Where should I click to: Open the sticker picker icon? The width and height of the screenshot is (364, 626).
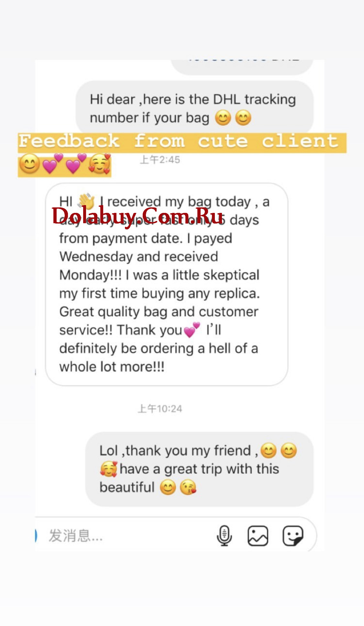coord(293,536)
